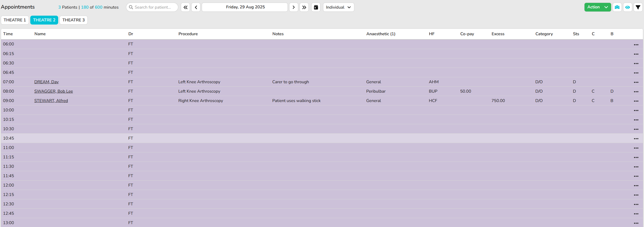Click the teal building icon beside Action
This screenshot has height=227, width=644.
pos(617,7)
